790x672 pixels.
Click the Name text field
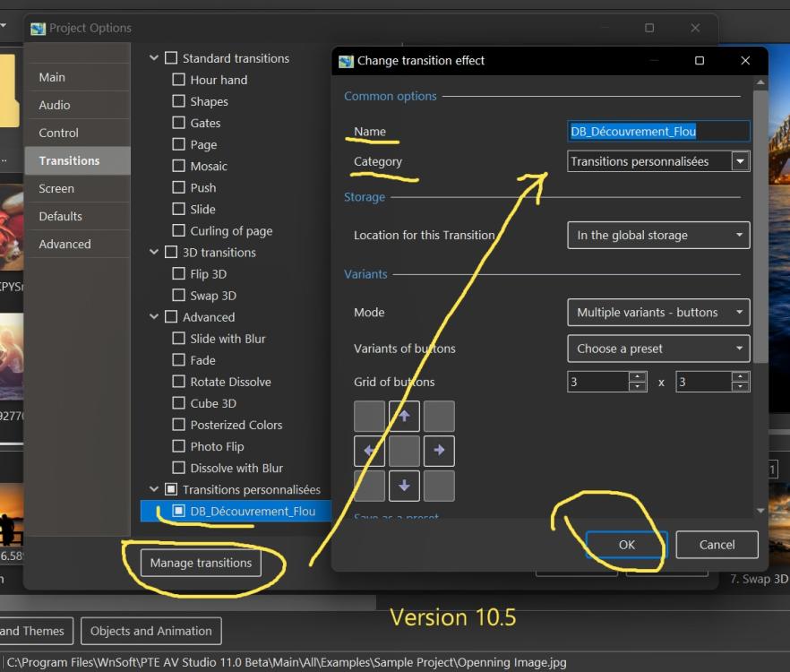pyautogui.click(x=658, y=131)
